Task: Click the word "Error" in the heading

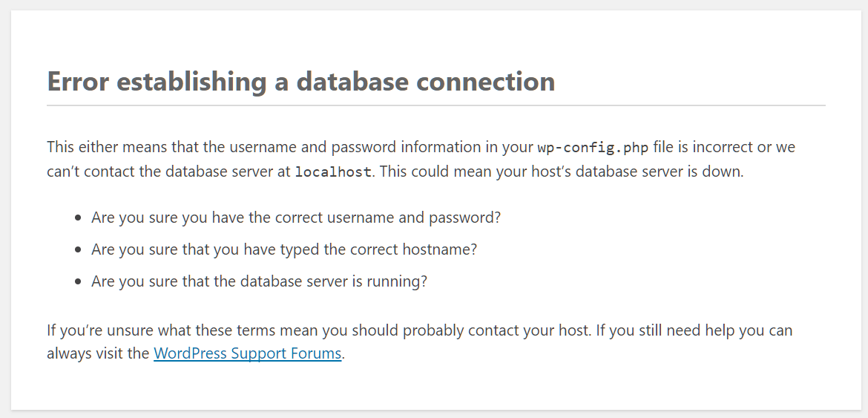Action: (79, 81)
